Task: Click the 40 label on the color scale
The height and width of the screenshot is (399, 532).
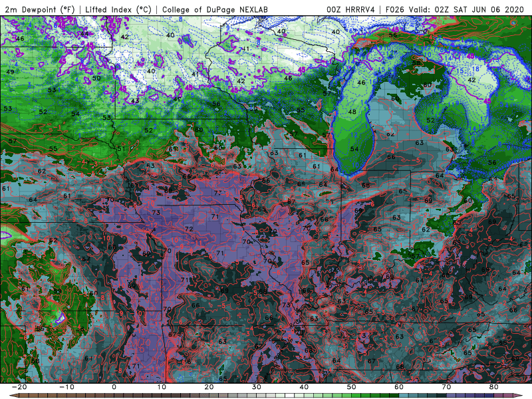Action: click(x=304, y=387)
